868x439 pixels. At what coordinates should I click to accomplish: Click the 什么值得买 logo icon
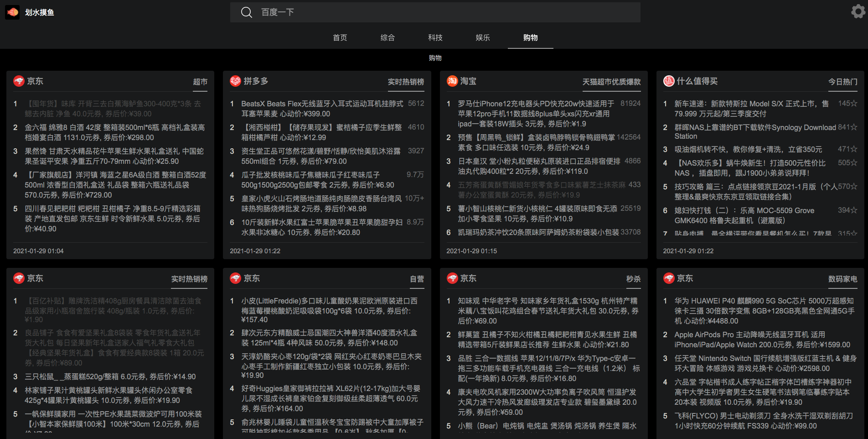click(x=668, y=81)
